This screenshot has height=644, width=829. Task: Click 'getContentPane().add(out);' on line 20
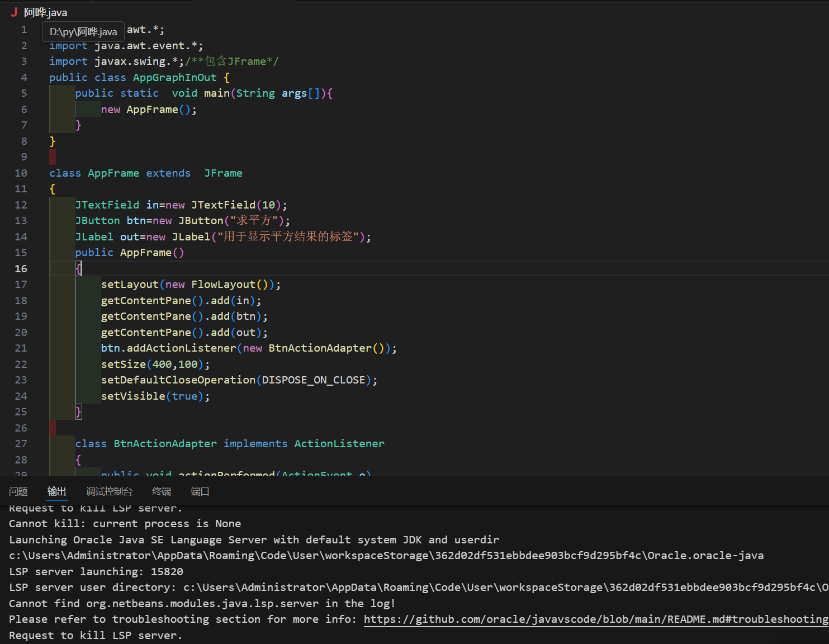[184, 333]
